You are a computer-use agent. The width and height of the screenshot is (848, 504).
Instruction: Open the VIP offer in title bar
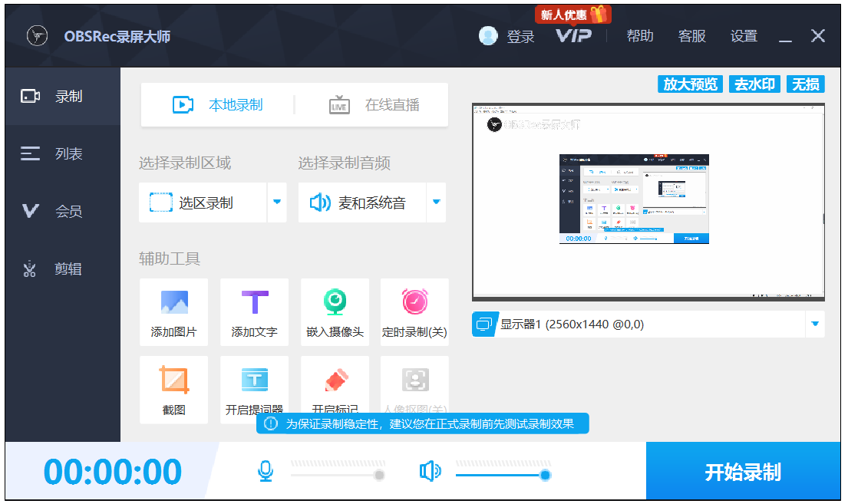[x=573, y=36]
